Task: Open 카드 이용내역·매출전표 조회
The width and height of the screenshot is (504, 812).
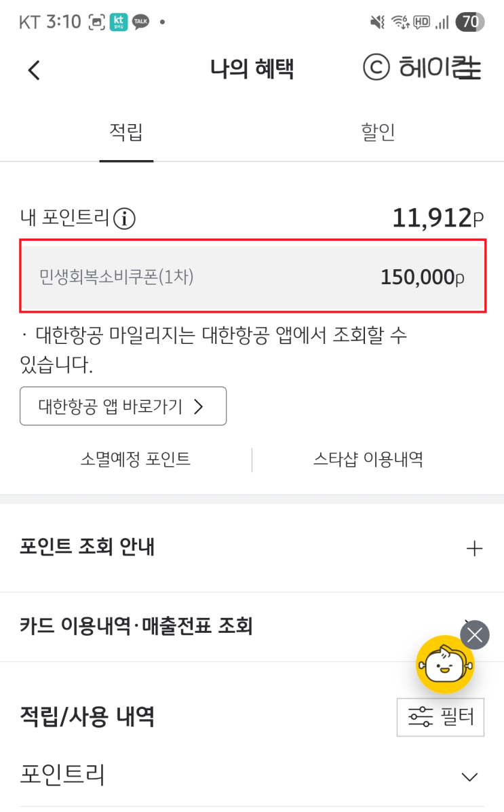Action: [x=136, y=626]
